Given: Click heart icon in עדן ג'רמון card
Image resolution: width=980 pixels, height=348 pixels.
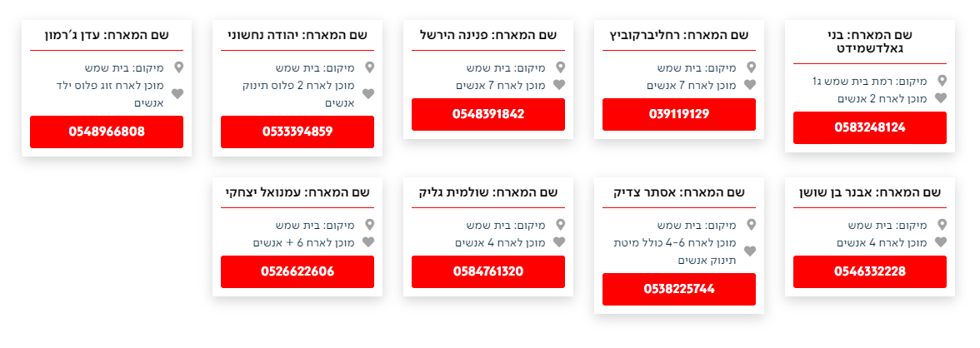Looking at the screenshot, I should pyautogui.click(x=178, y=94).
